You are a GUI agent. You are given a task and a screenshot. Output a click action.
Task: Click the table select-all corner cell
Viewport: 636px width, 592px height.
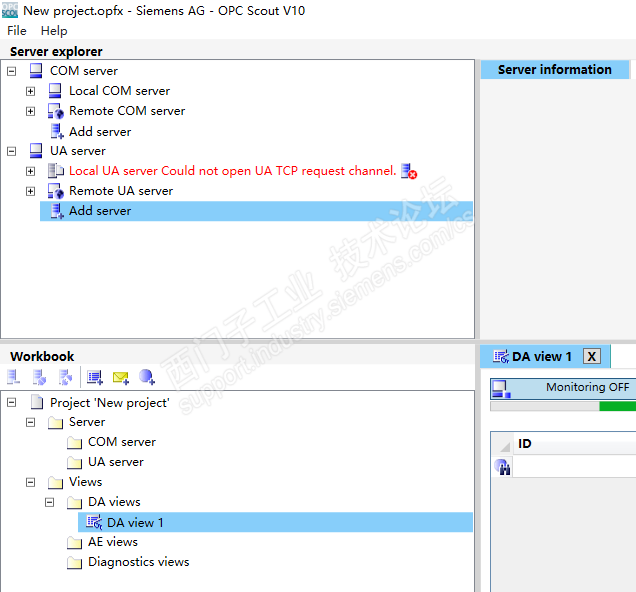[503, 444]
